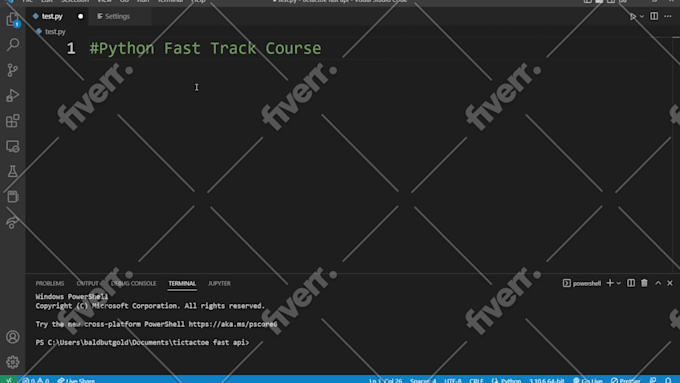Screen dimensions: 680x383
Task: Split the terminal pane
Action: click(631, 283)
